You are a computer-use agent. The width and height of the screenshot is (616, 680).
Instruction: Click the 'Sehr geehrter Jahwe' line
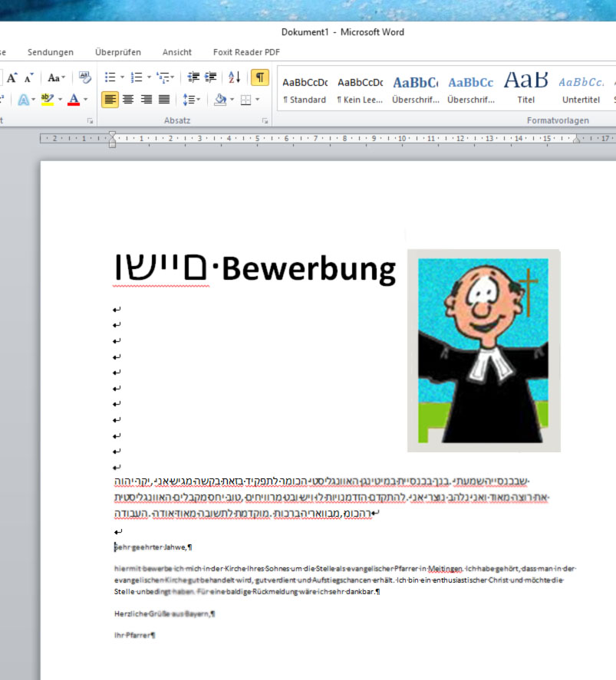pyautogui.click(x=153, y=547)
